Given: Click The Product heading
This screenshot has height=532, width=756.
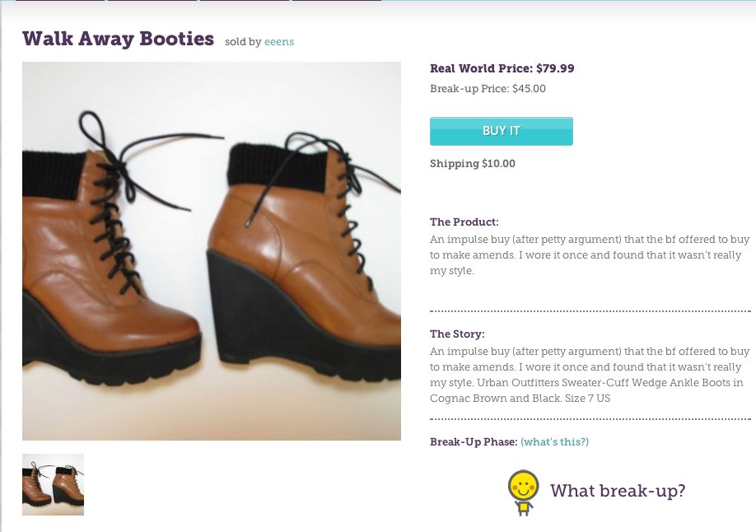Looking at the screenshot, I should click(464, 222).
